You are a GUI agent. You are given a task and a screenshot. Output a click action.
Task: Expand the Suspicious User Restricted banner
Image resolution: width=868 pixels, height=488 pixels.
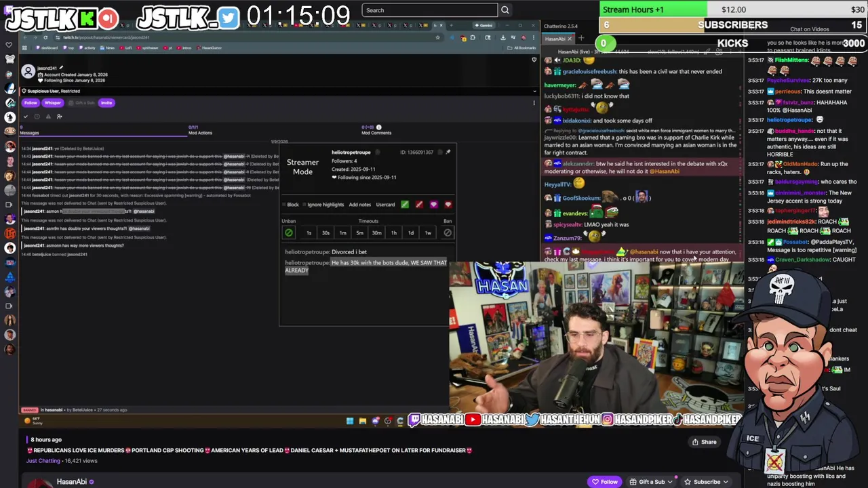point(534,91)
